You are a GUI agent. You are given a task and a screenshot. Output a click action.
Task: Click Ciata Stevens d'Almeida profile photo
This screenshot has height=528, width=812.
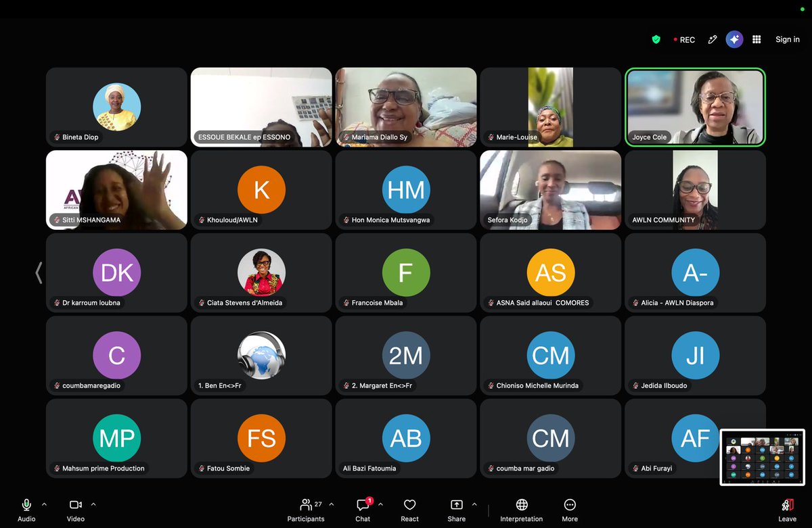[261, 272]
